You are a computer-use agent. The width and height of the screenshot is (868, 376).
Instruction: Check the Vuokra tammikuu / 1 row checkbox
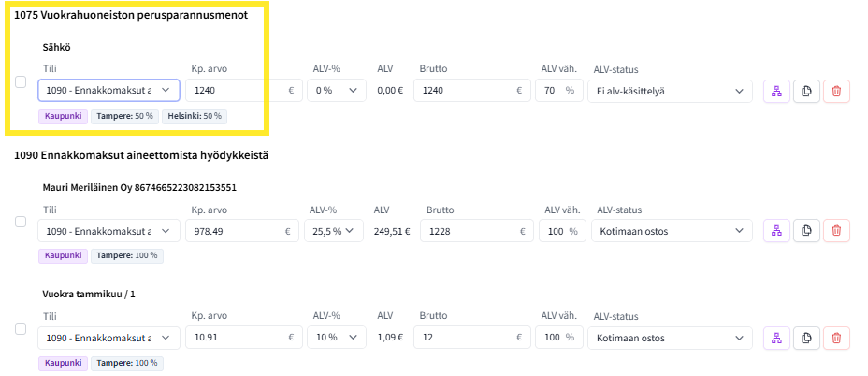point(21,328)
